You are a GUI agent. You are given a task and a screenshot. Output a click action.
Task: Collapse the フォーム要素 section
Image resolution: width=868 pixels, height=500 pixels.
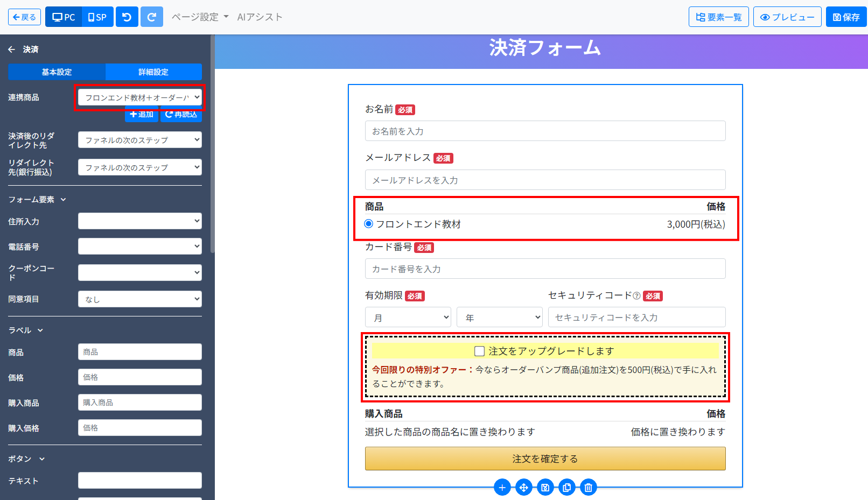pyautogui.click(x=37, y=200)
